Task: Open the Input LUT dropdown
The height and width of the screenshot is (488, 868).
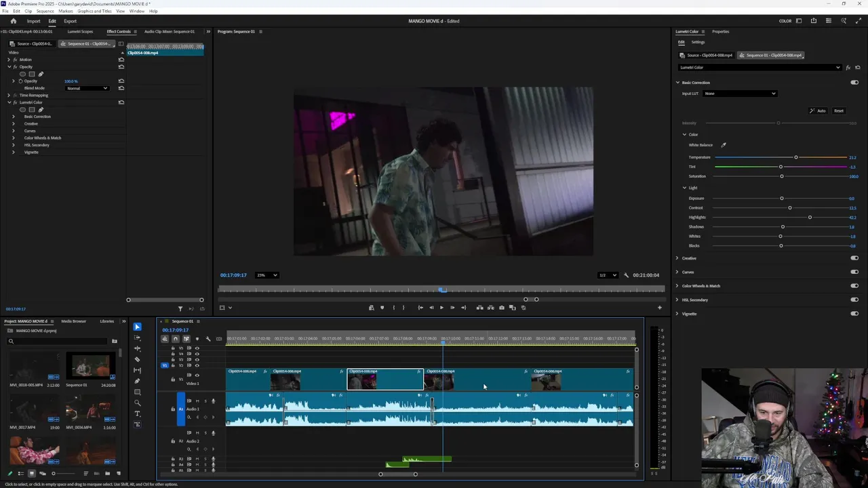Action: tap(740, 94)
